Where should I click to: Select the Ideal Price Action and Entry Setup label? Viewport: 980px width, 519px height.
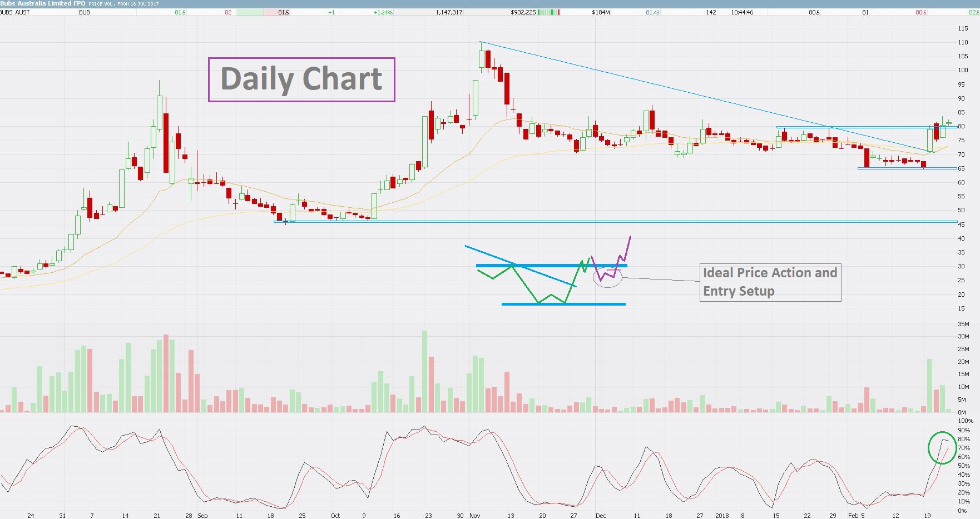tap(770, 282)
